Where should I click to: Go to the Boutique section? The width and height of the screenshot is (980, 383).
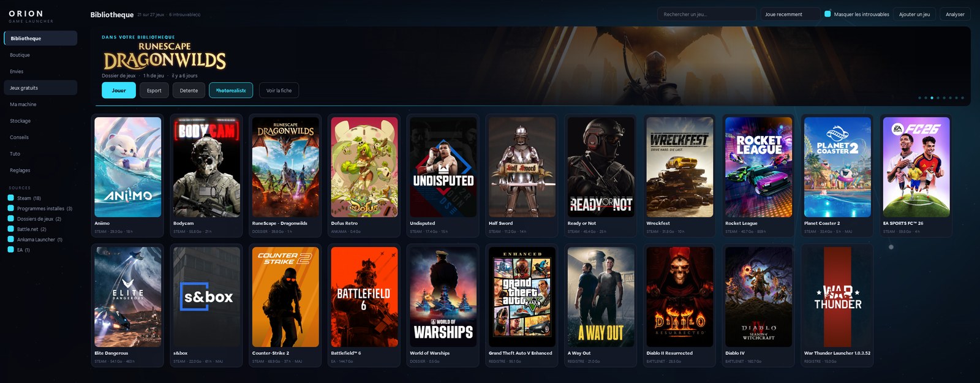(x=40, y=55)
